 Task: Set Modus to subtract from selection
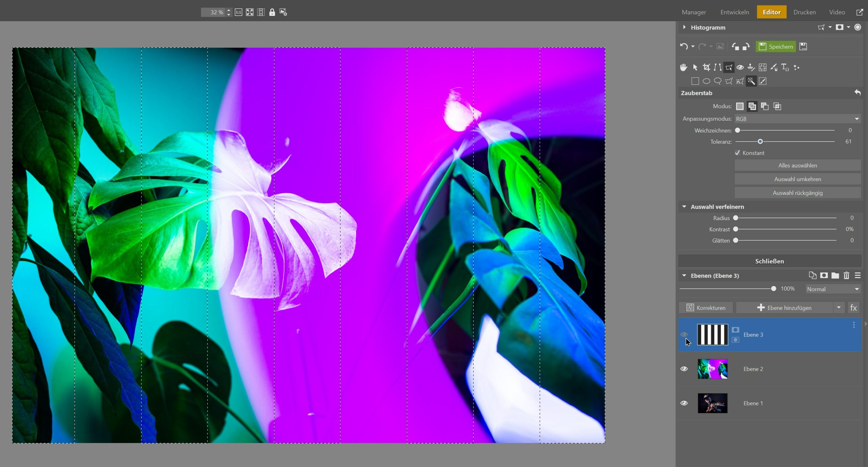coord(765,106)
